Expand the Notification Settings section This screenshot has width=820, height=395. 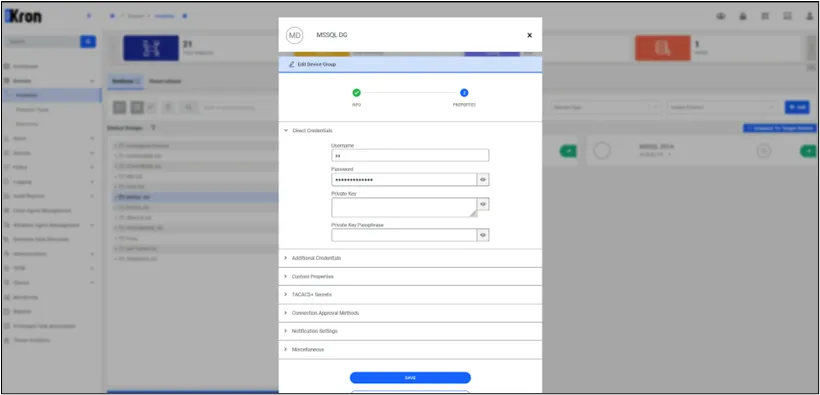(x=410, y=331)
